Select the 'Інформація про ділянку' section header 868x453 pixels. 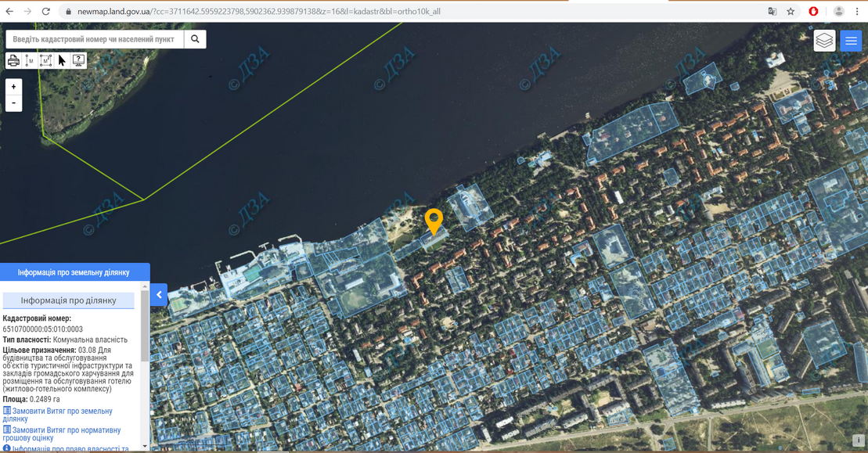[x=69, y=300]
